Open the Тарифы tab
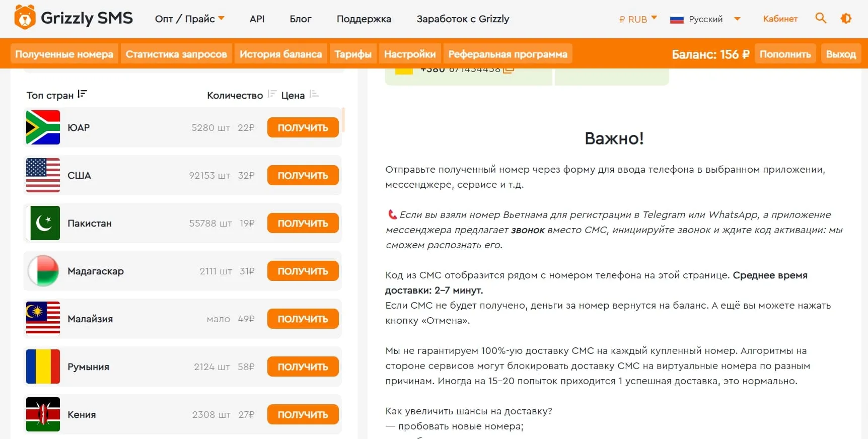This screenshot has width=868, height=439. pyautogui.click(x=353, y=54)
